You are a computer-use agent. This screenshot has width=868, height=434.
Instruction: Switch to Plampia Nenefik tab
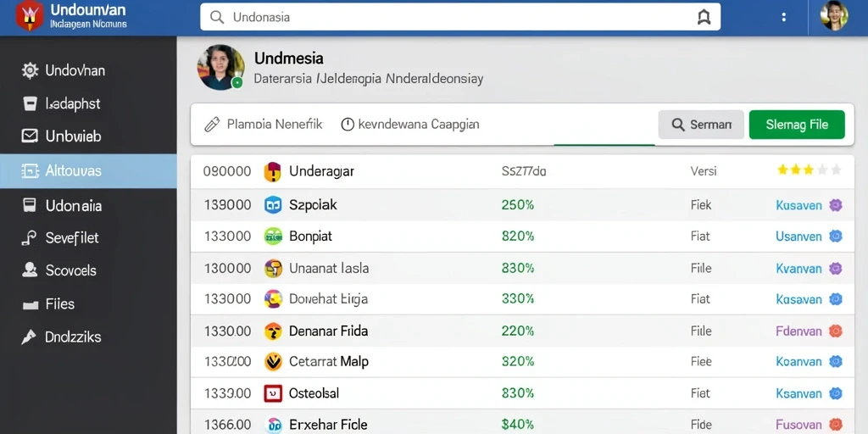click(264, 124)
